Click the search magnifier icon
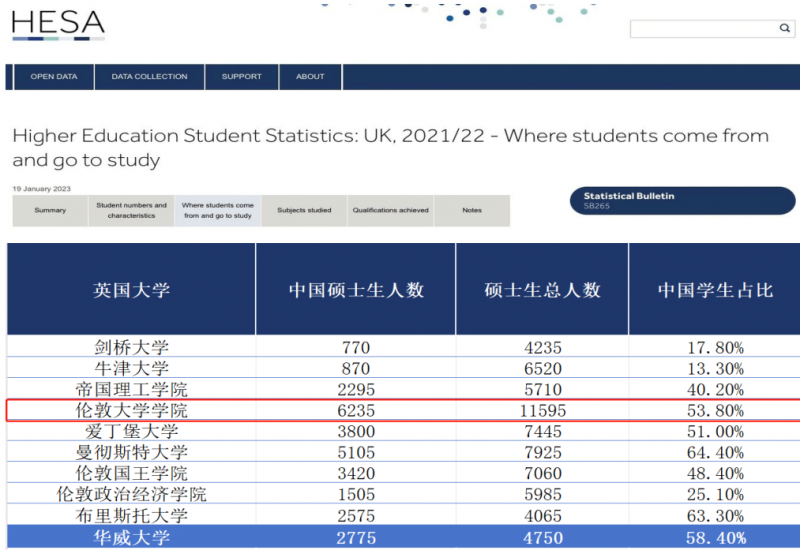800x550 pixels. (785, 29)
